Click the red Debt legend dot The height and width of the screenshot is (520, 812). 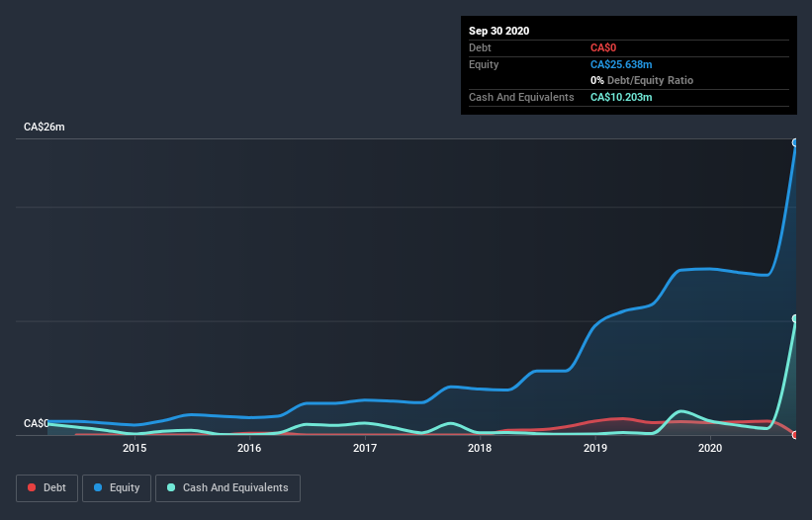point(32,487)
